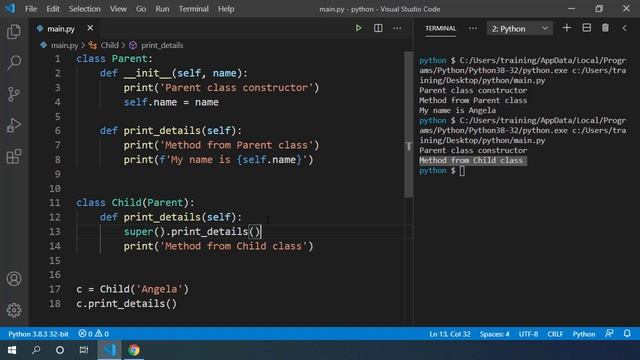Open Task View on taskbar
The image size is (640, 360).
[84, 350]
